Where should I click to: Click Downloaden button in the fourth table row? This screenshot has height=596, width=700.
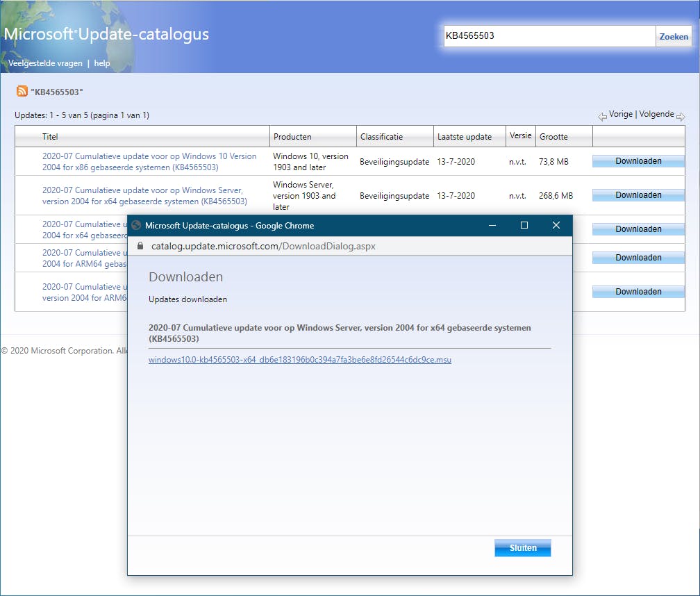coord(638,258)
